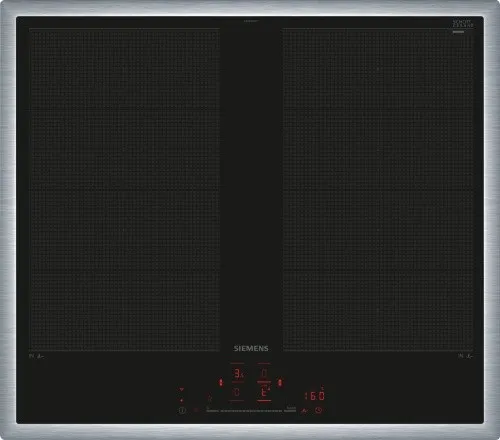This screenshot has height=440, width=500.
Task: Tap the boost end of power slider
Action: point(290,410)
